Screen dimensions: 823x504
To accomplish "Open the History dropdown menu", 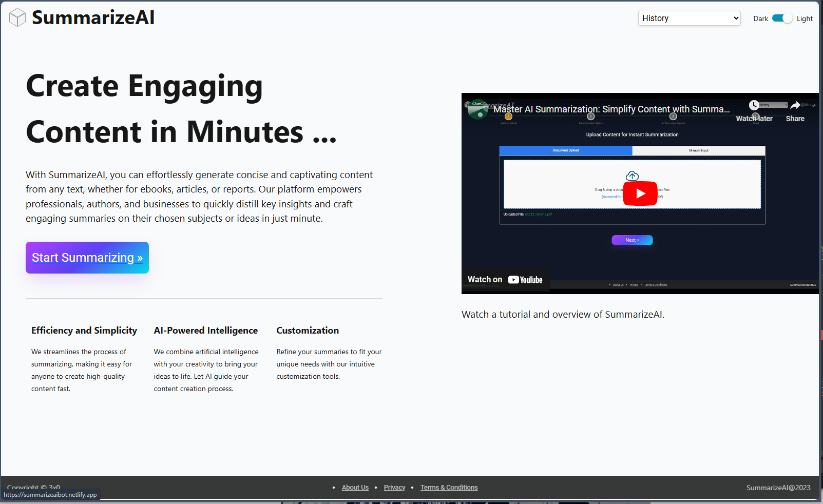I will tap(689, 18).
